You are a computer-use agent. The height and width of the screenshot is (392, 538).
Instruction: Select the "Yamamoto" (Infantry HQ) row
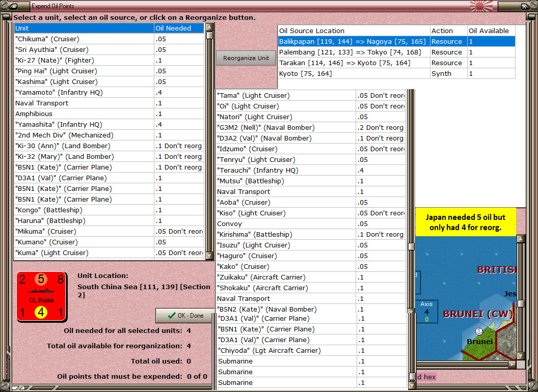coord(109,92)
